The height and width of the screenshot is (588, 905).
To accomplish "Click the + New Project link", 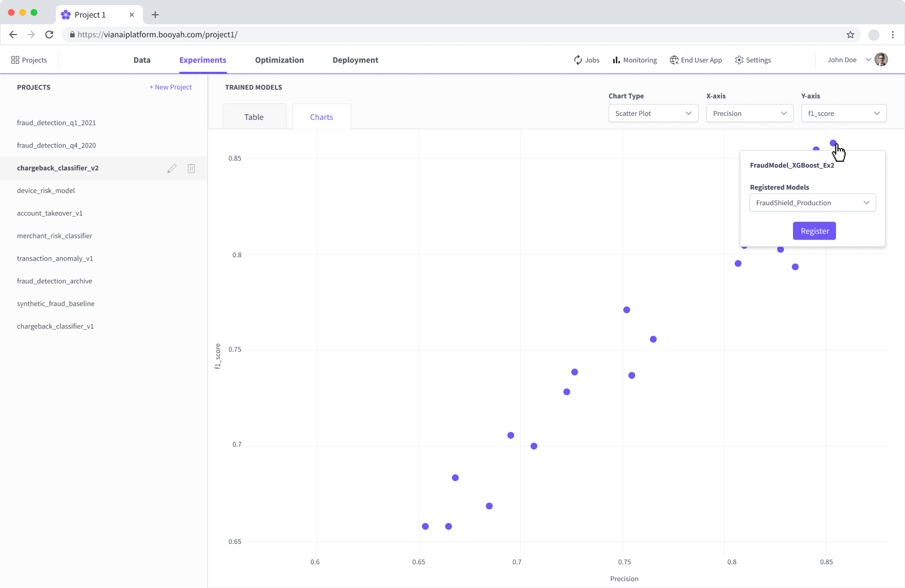I will click(170, 87).
